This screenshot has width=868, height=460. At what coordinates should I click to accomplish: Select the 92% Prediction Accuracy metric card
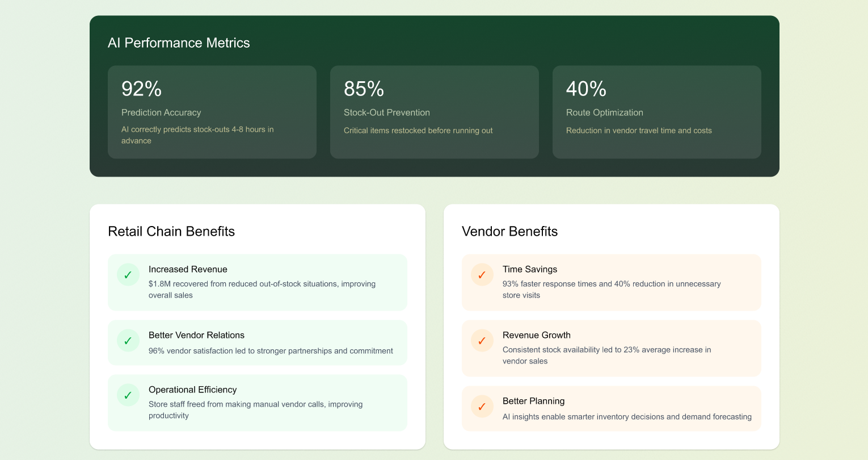pyautogui.click(x=212, y=112)
